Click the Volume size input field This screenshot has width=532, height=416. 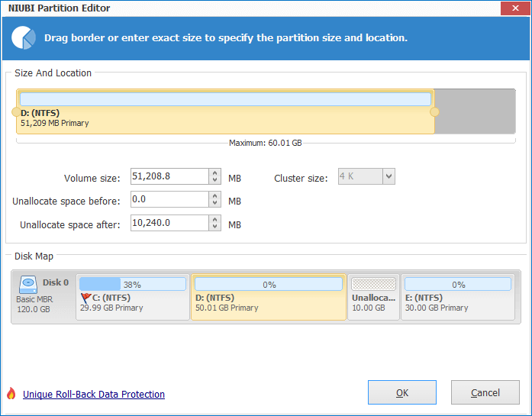point(169,176)
